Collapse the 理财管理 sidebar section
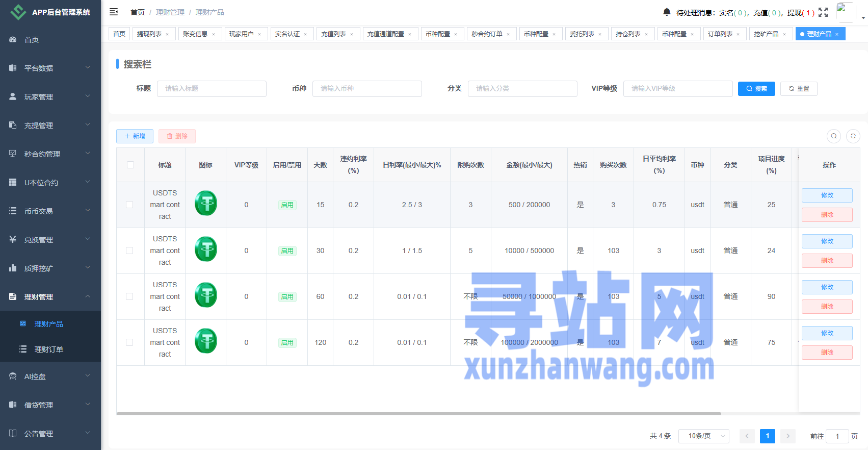This screenshot has width=868, height=450. pyautogui.click(x=50, y=296)
